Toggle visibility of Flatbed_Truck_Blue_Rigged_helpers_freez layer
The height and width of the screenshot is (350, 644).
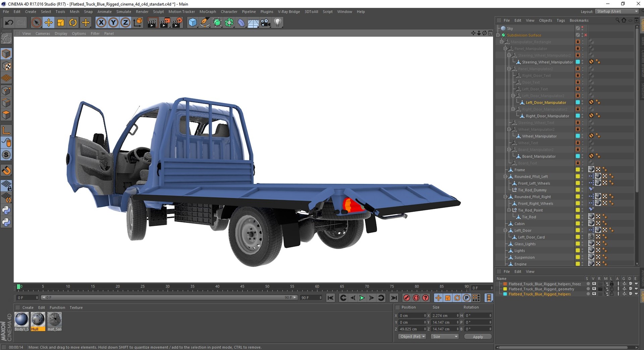click(594, 284)
